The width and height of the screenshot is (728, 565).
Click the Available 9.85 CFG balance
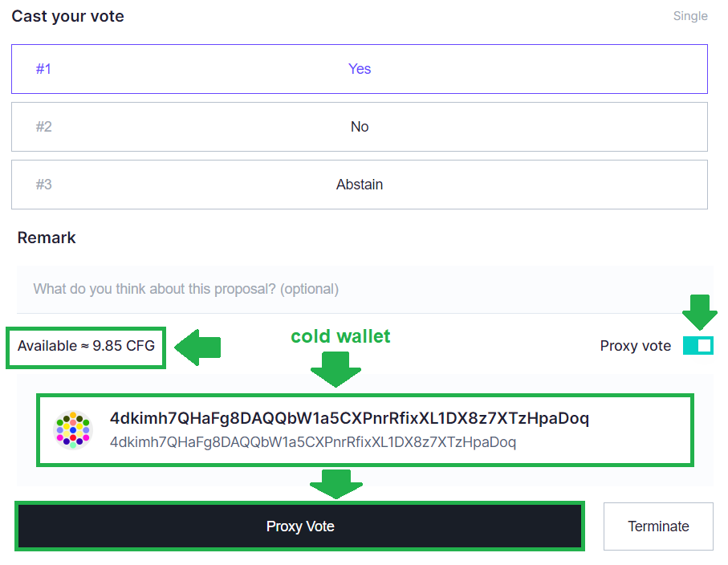[86, 347]
